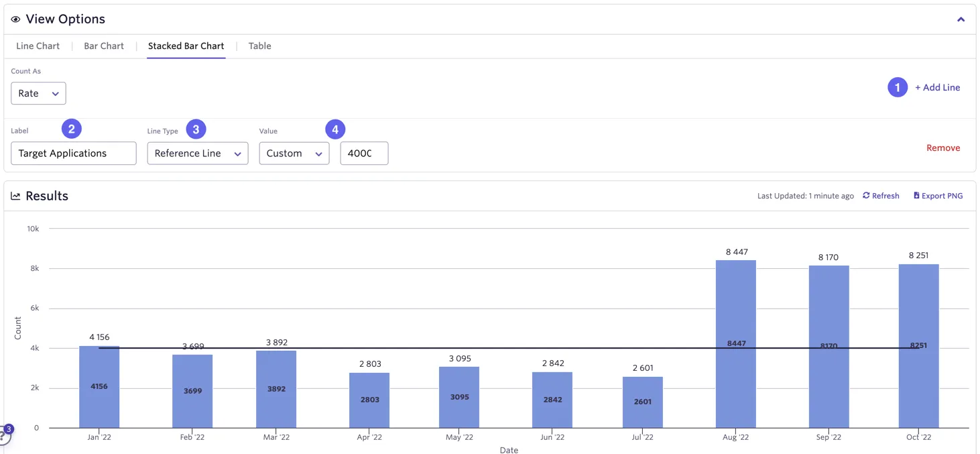
Task: Click the + Add Line link
Action: pyautogui.click(x=938, y=87)
